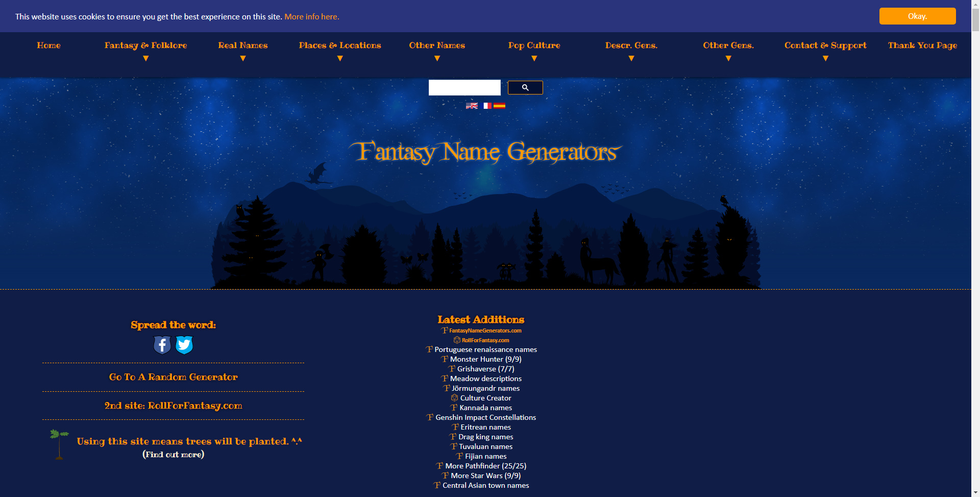Image resolution: width=980 pixels, height=497 pixels.
Task: Switch language with the French flag
Action: (x=487, y=106)
